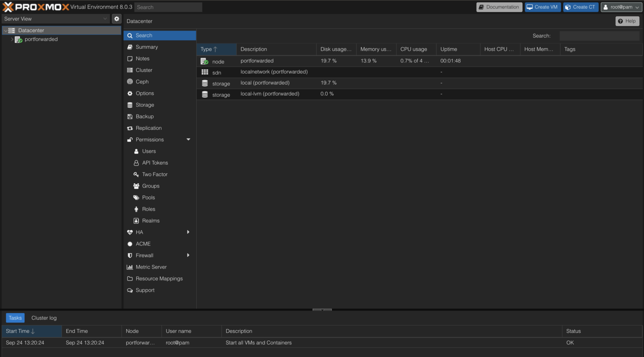The width and height of the screenshot is (644, 357).
Task: Select the Realms authentication panel
Action: click(x=151, y=220)
